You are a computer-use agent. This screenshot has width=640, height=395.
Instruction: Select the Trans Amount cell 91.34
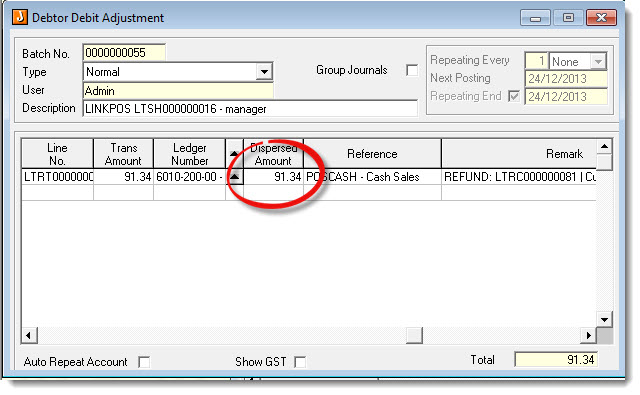[x=123, y=177]
